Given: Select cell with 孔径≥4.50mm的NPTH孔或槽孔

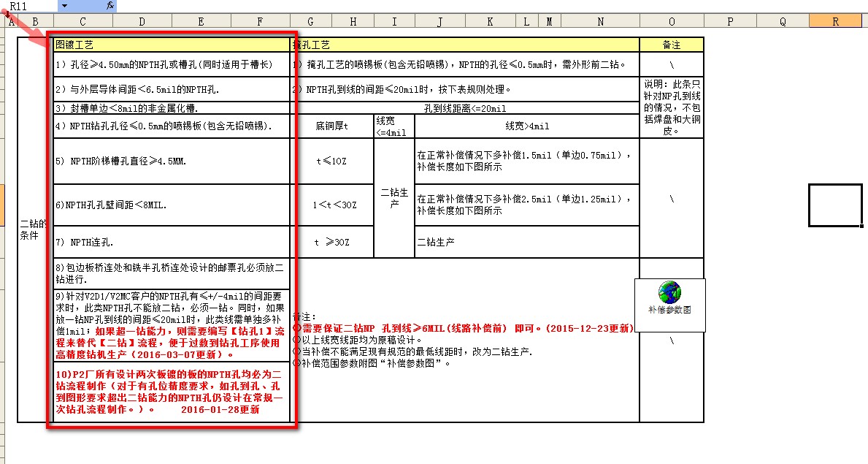Looking at the screenshot, I should [x=172, y=64].
